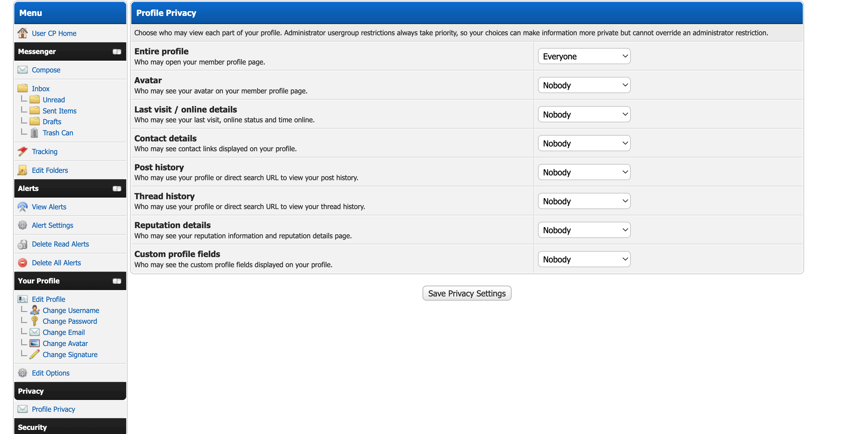The width and height of the screenshot is (868, 434).
Task: Save the privacy settings
Action: pyautogui.click(x=467, y=293)
